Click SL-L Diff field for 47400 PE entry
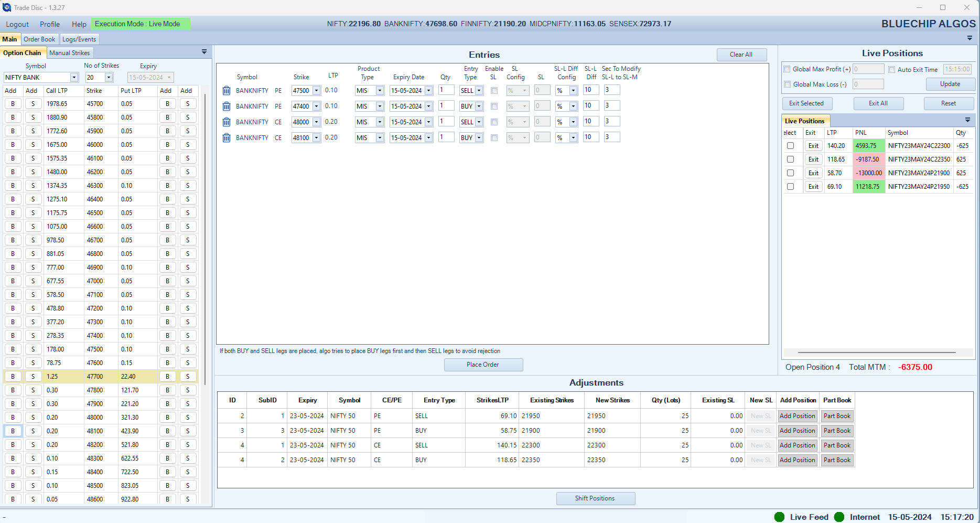The image size is (980, 523). click(591, 106)
